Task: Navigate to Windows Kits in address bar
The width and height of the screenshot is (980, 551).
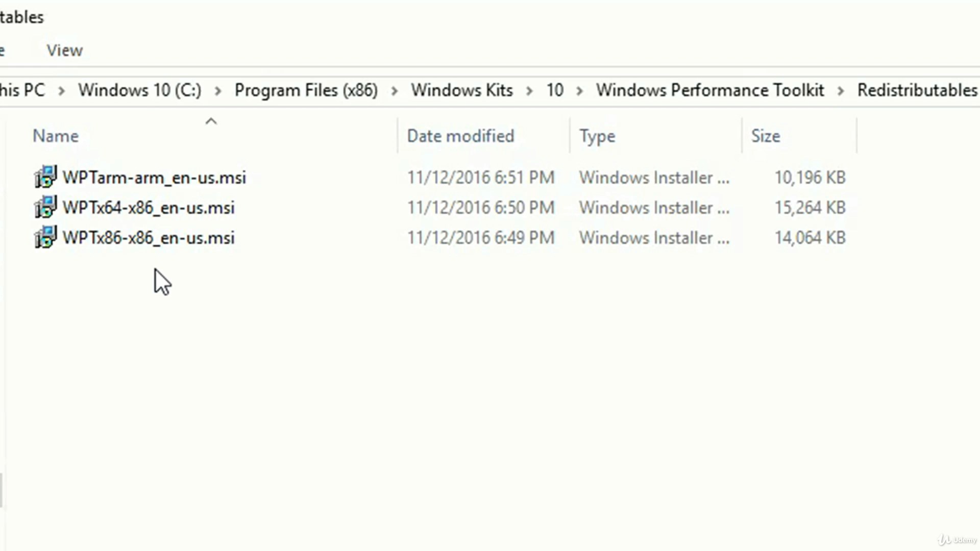Action: tap(462, 90)
